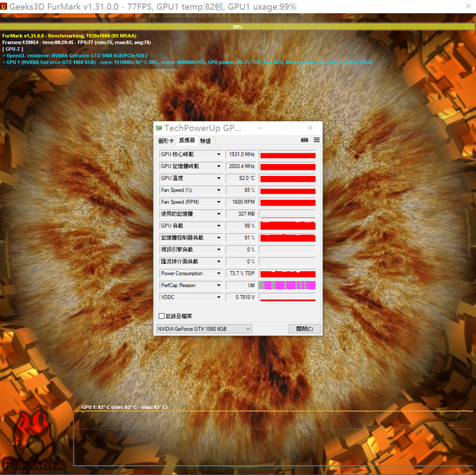This screenshot has width=476, height=475.
Task: Open the Fan Speed (RPM) sensor dropdown
Action: pos(219,202)
